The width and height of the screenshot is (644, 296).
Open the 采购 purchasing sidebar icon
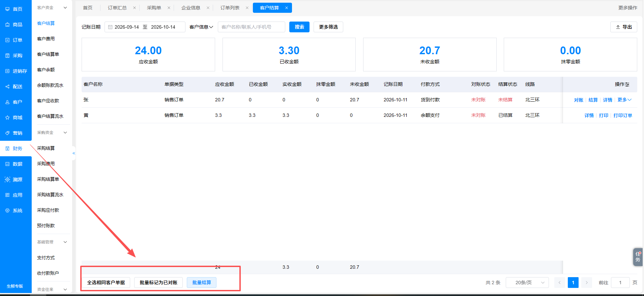[7, 56]
